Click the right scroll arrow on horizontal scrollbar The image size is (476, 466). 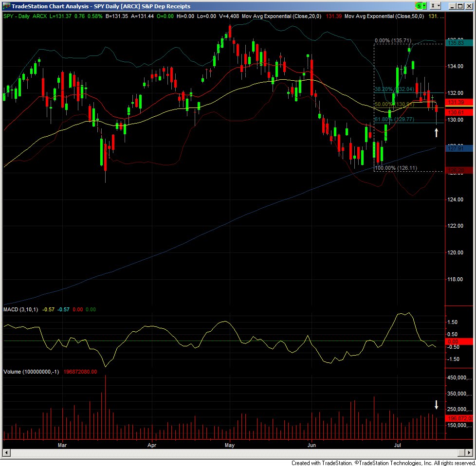470,453
